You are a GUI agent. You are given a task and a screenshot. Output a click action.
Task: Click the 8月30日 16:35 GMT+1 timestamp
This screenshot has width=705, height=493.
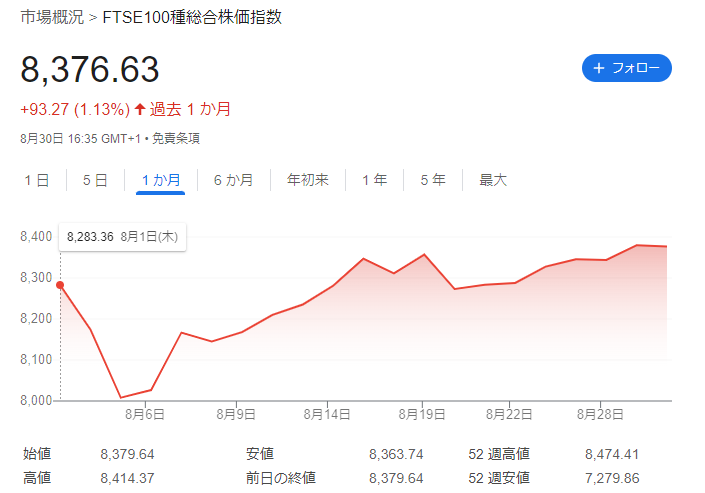(80, 139)
